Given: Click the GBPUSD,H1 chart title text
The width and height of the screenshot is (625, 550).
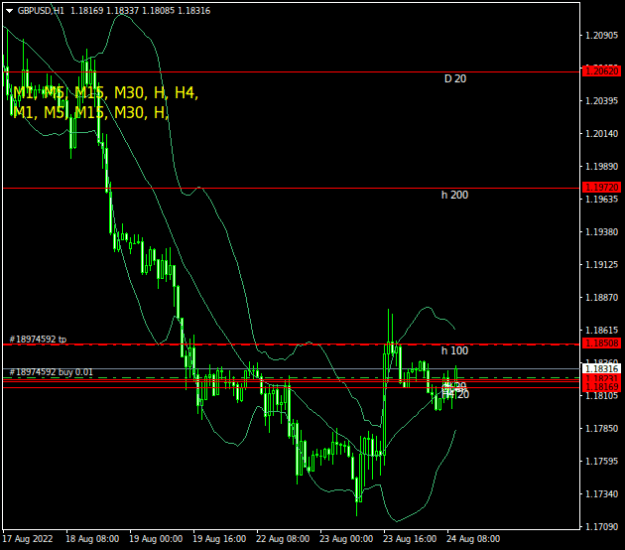Looking at the screenshot, I should click(x=41, y=11).
